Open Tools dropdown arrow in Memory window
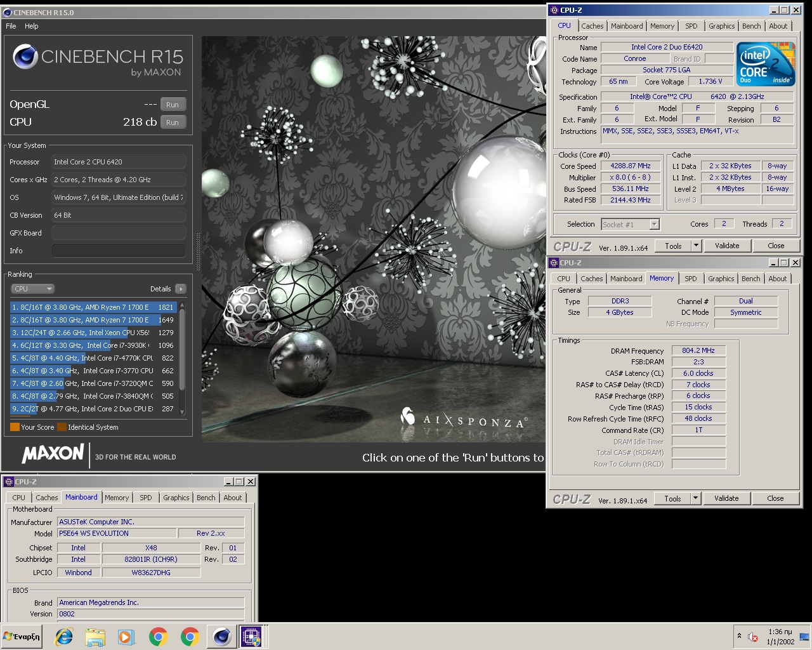The image size is (812, 650). coord(695,498)
